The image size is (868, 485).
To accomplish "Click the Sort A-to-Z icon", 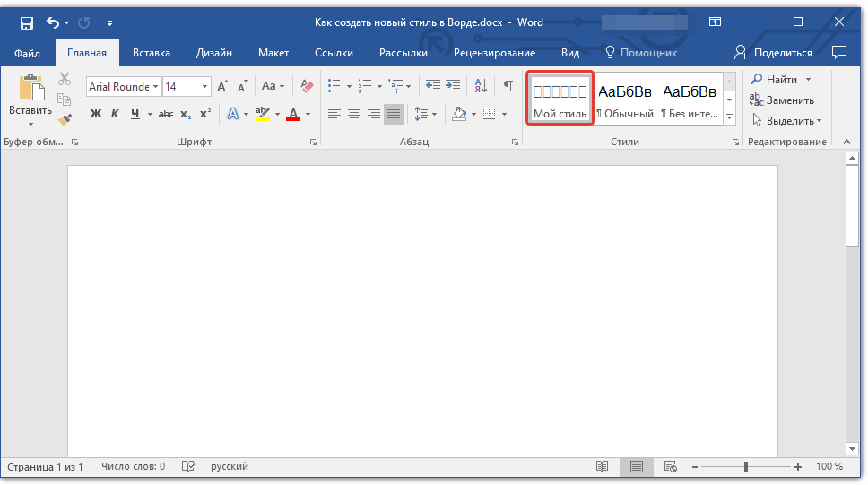I will [x=481, y=86].
